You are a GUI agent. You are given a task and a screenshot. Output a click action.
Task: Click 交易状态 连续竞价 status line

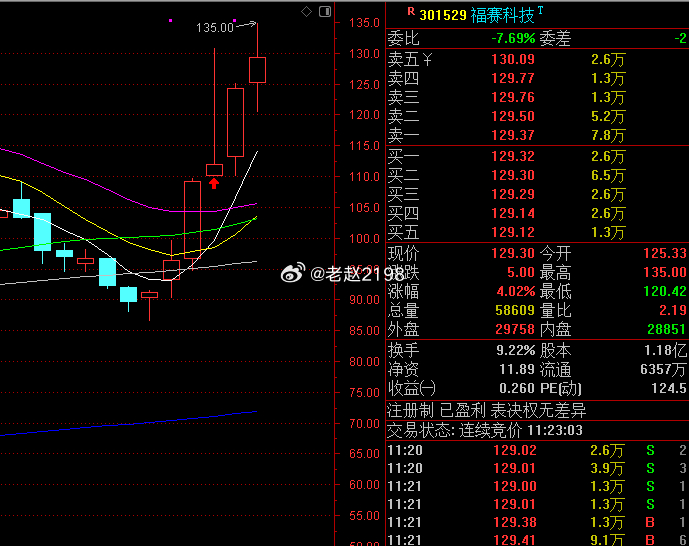click(485, 430)
